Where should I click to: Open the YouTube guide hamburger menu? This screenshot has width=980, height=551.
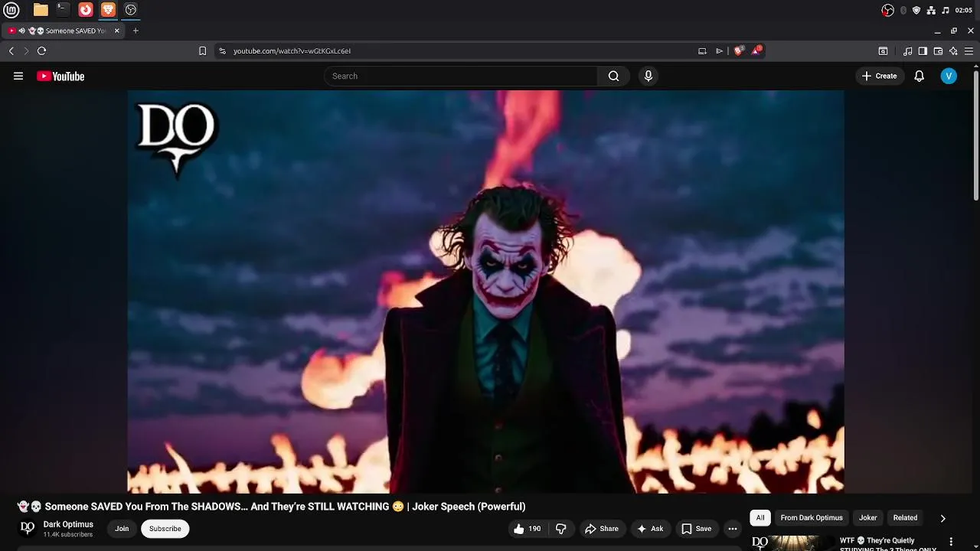click(x=18, y=76)
